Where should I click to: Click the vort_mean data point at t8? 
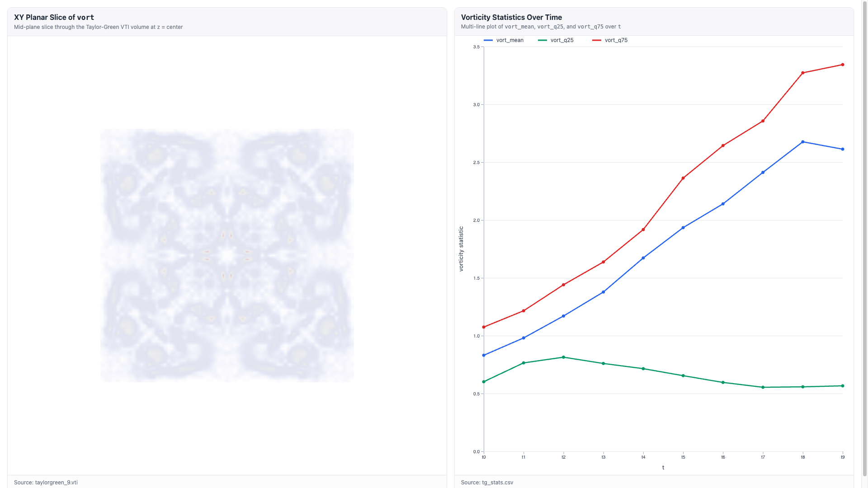click(x=803, y=142)
